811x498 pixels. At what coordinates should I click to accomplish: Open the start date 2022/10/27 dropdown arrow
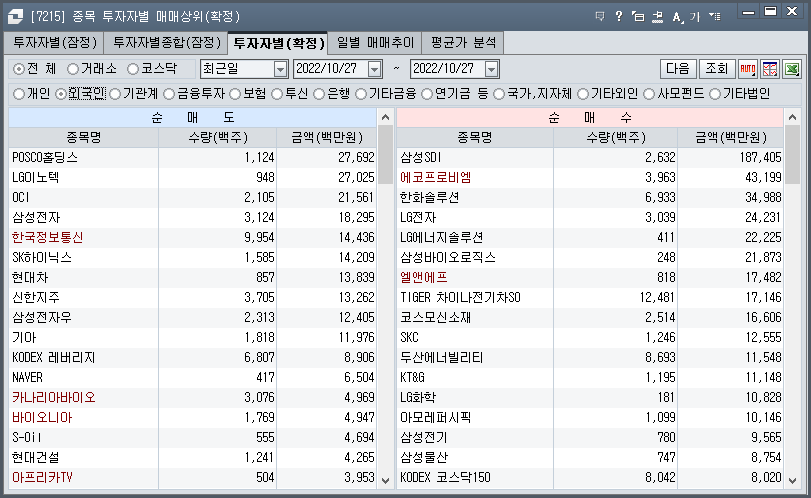(374, 69)
